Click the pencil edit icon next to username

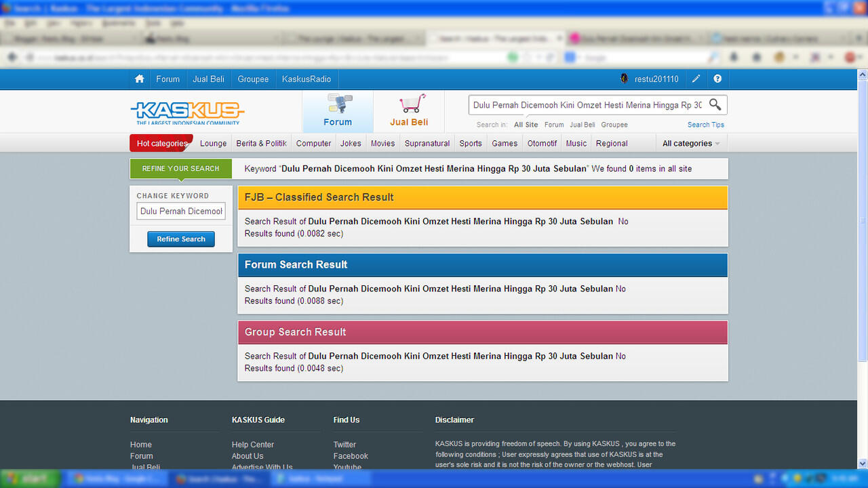coord(696,79)
